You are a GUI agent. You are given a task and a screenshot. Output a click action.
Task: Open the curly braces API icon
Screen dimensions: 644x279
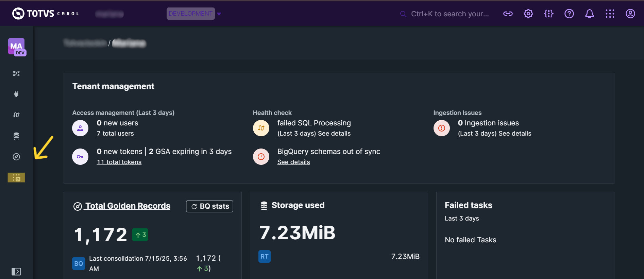[548, 14]
